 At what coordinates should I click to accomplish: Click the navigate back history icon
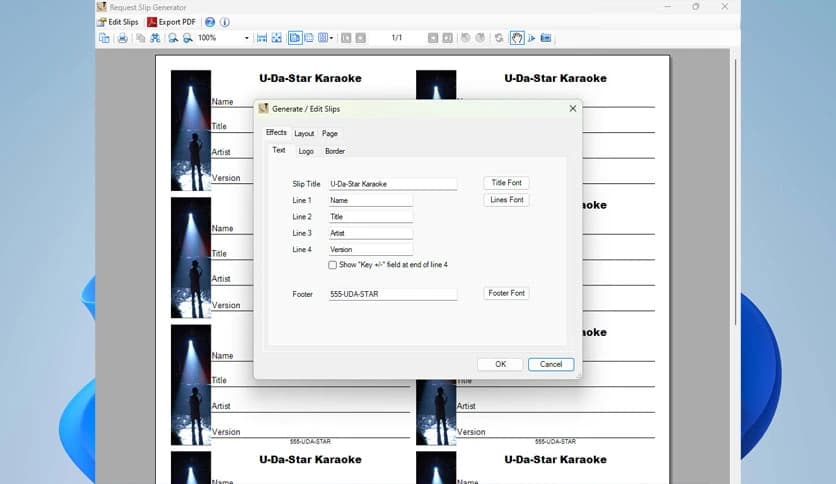coord(465,38)
